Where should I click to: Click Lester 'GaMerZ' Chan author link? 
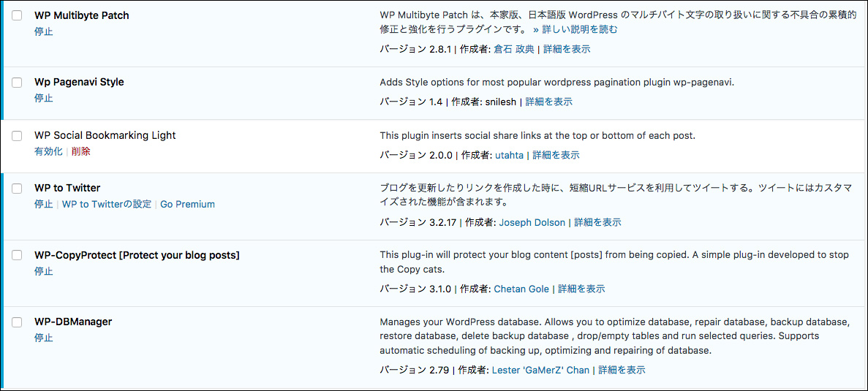(x=541, y=370)
